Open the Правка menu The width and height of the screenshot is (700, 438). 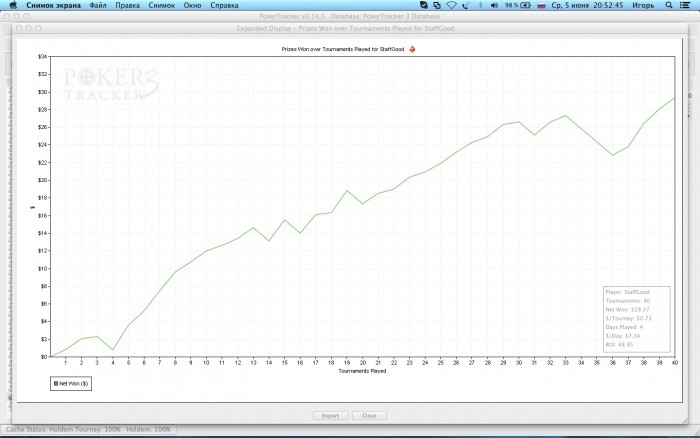coord(127,5)
